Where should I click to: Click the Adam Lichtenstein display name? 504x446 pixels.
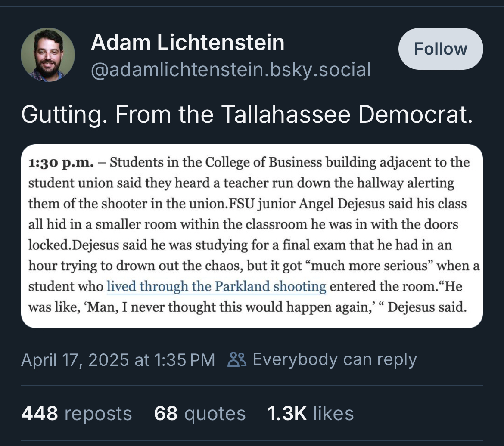tap(187, 43)
